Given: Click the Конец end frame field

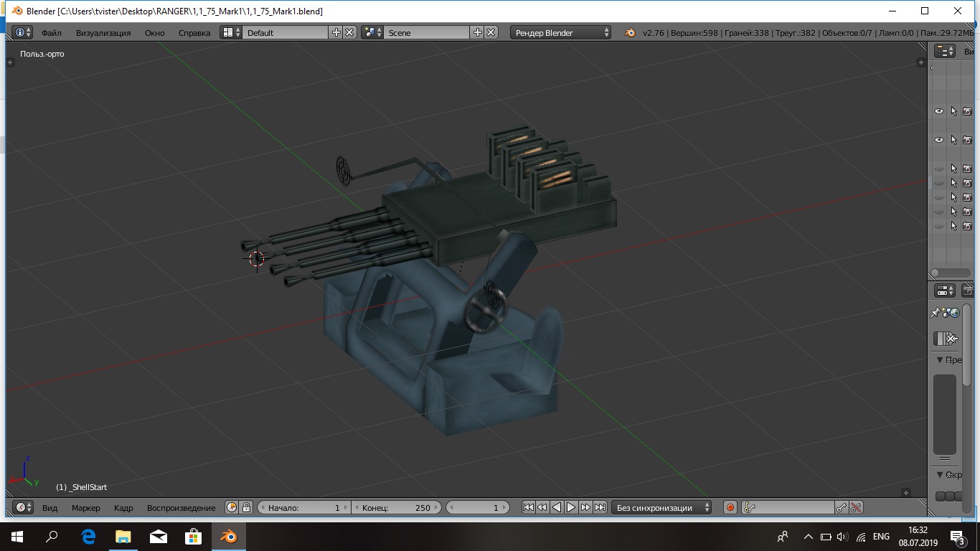Looking at the screenshot, I should point(396,507).
